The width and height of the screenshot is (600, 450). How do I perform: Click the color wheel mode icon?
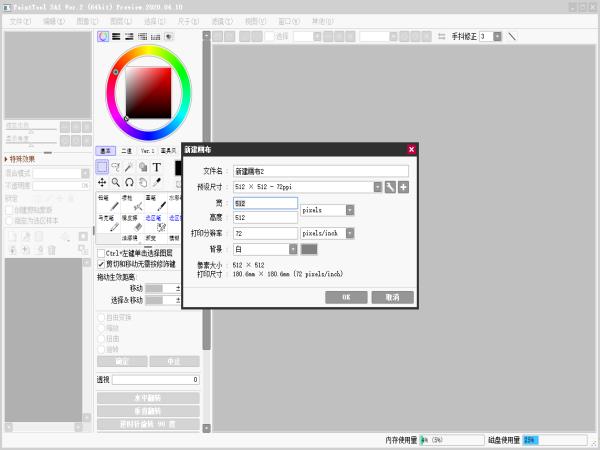[x=103, y=37]
